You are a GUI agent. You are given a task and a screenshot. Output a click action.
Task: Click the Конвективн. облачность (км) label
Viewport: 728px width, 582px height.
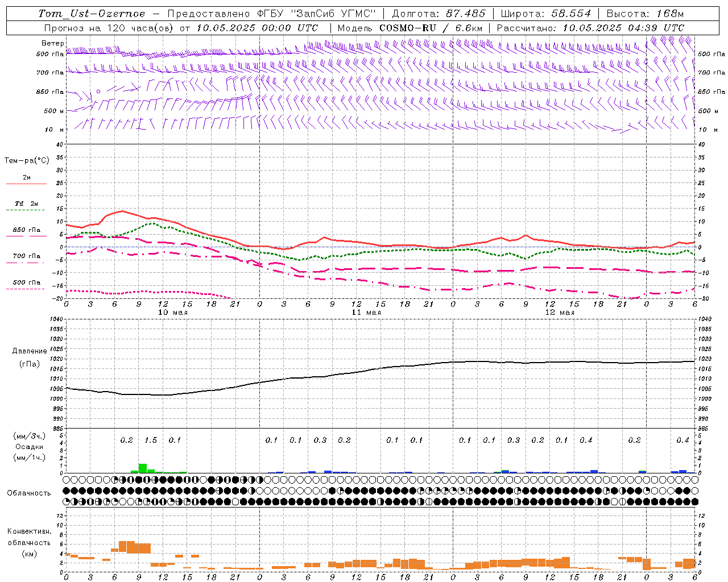[x=30, y=542]
